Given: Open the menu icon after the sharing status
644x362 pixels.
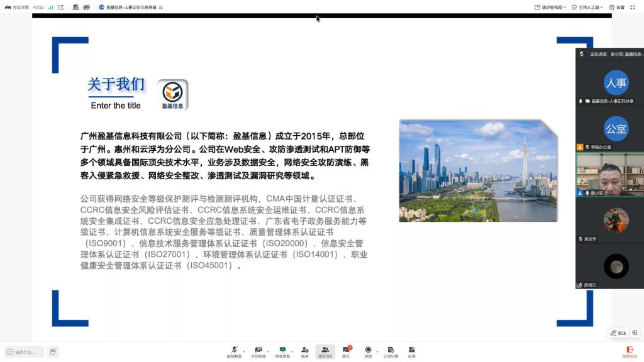Looking at the screenshot, I should (x=160, y=8).
